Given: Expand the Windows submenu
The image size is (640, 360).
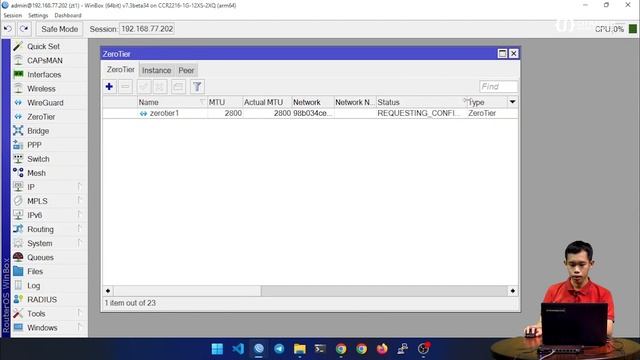Looking at the screenshot, I should (x=80, y=328).
